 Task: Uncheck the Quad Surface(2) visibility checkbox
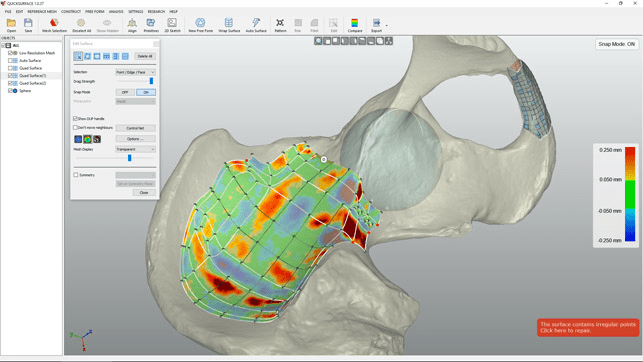[10, 83]
